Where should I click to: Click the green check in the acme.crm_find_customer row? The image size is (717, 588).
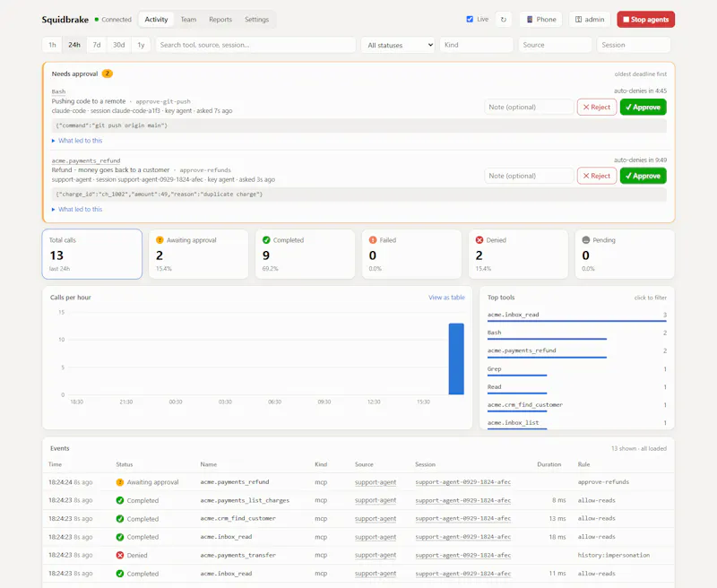coord(120,519)
